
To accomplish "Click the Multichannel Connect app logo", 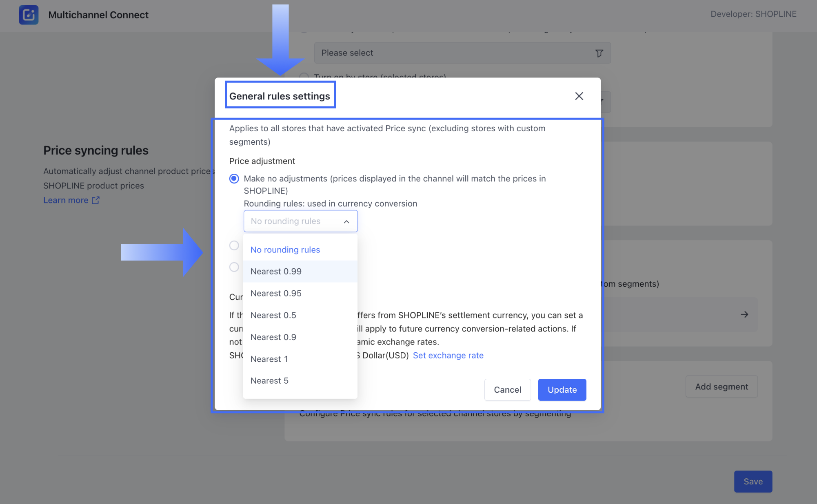I will point(29,15).
